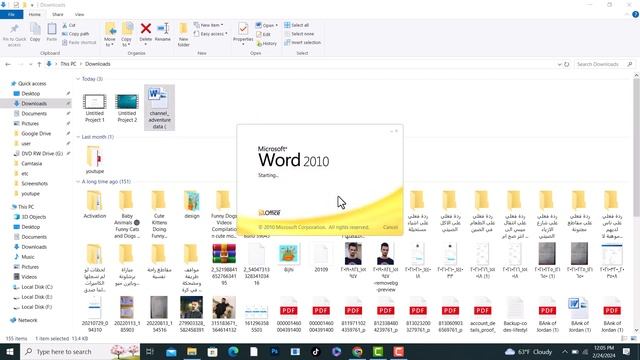
Task: Open Camtasia green icon on taskbar
Action: point(378,351)
